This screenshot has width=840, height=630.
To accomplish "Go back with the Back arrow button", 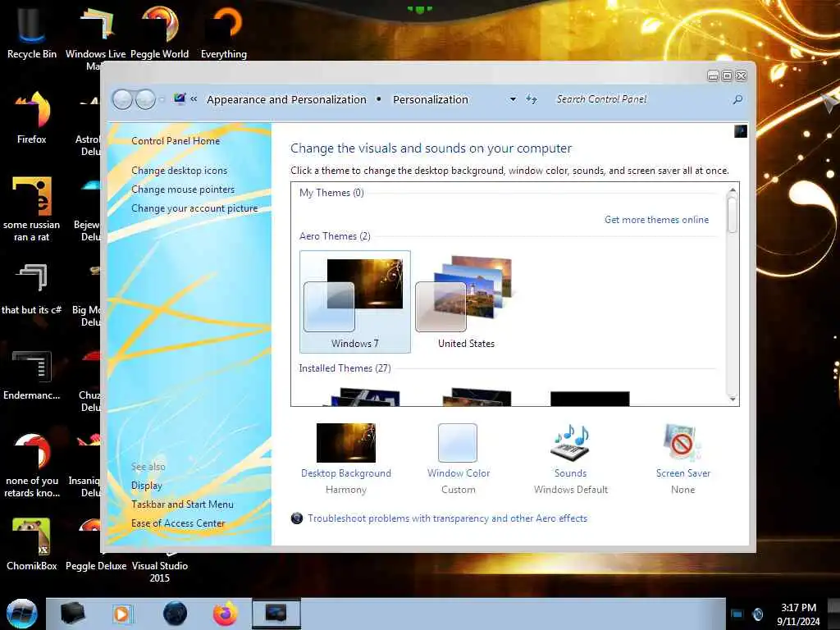I will pyautogui.click(x=122, y=99).
